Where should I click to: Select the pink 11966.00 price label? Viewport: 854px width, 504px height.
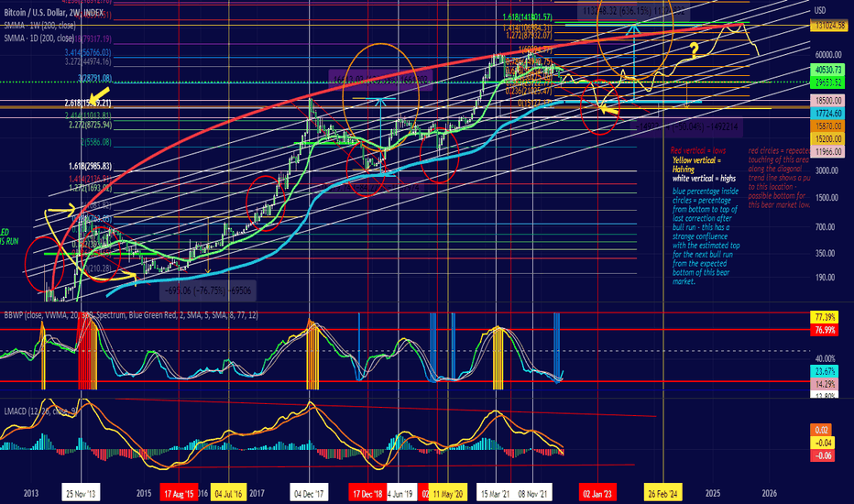(829, 152)
